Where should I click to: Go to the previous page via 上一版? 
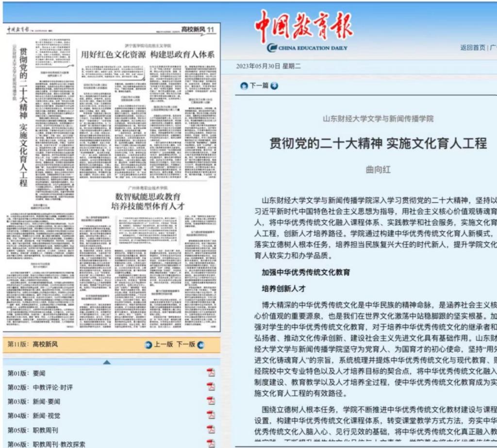pyautogui.click(x=163, y=345)
